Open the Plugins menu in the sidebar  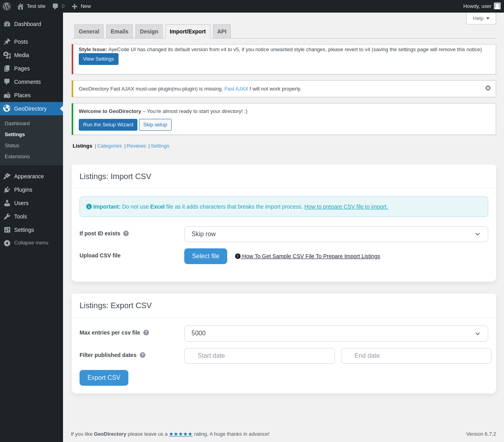point(23,190)
